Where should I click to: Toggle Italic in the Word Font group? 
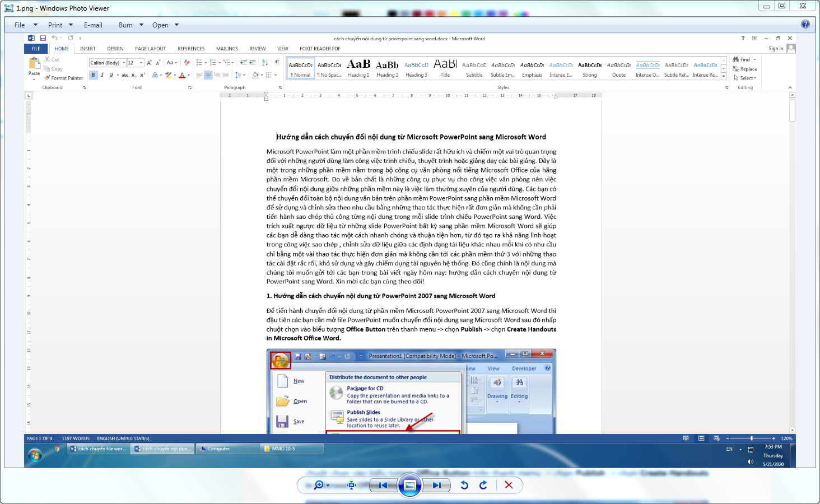(x=102, y=75)
